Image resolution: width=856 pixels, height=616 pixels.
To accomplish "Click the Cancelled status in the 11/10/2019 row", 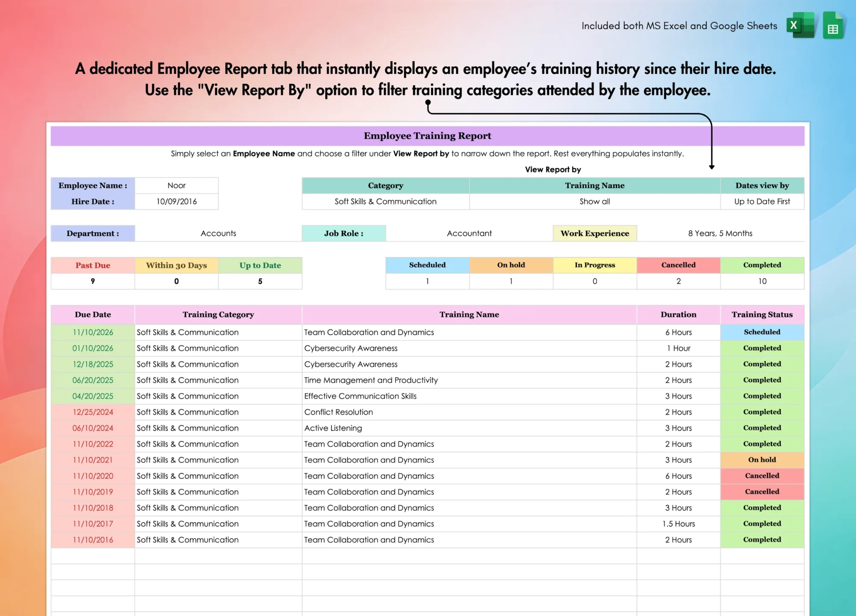I will (x=762, y=492).
